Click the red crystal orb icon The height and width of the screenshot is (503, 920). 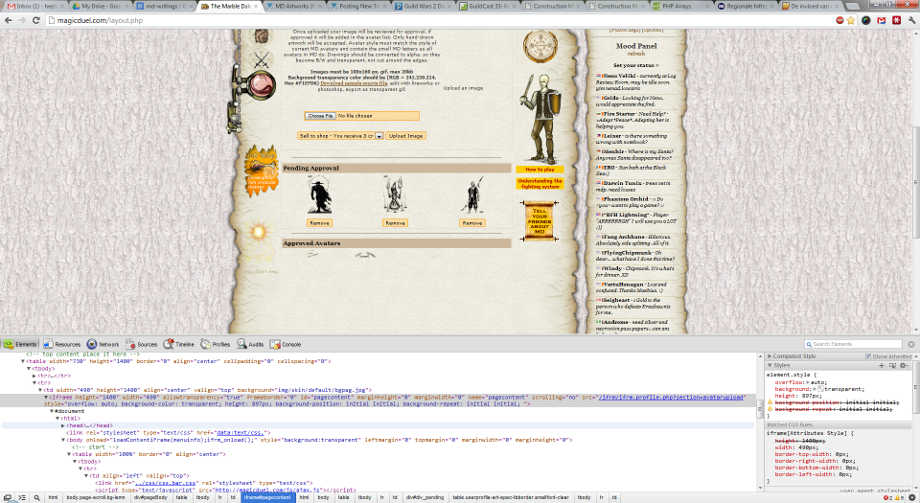[259, 85]
